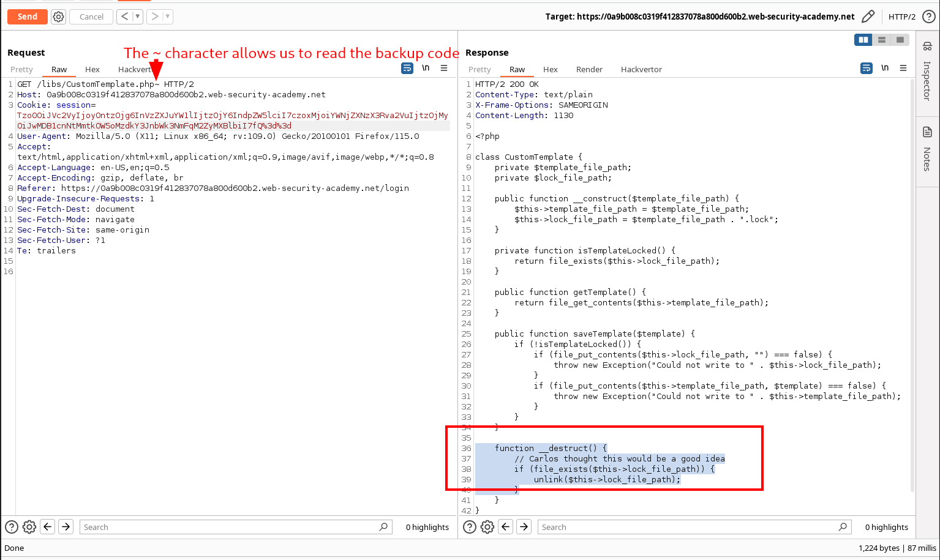Select side-by-side layout view

click(x=863, y=40)
